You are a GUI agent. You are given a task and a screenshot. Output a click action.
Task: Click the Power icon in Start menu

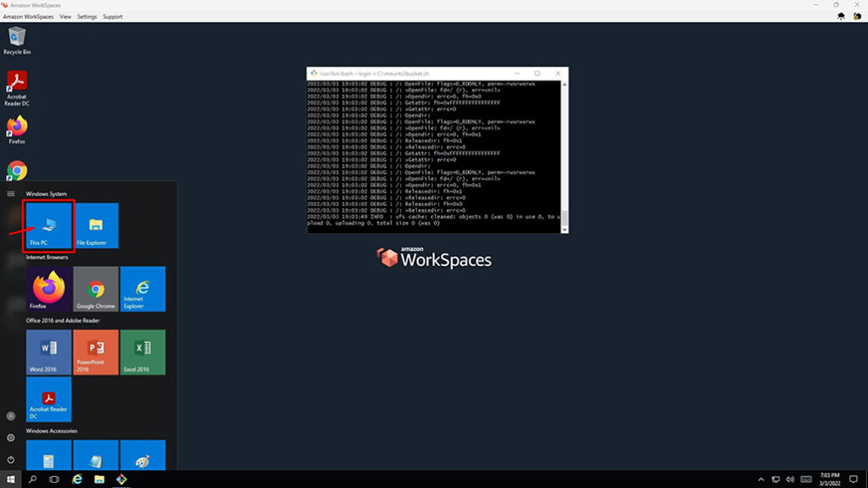coord(10,460)
